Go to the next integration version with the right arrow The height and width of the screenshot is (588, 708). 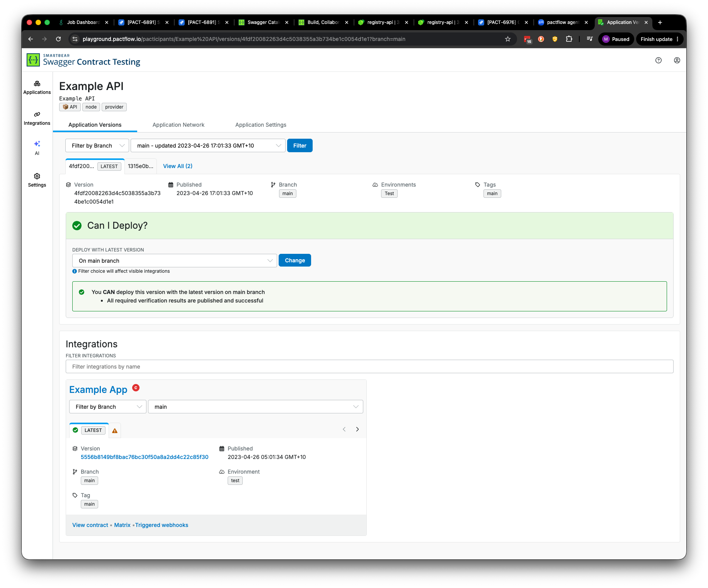[357, 429]
